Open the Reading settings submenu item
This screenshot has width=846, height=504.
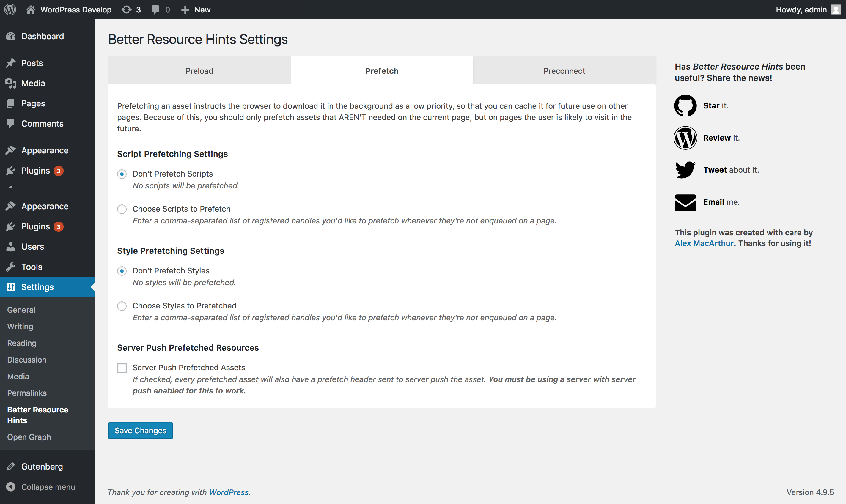coord(22,343)
